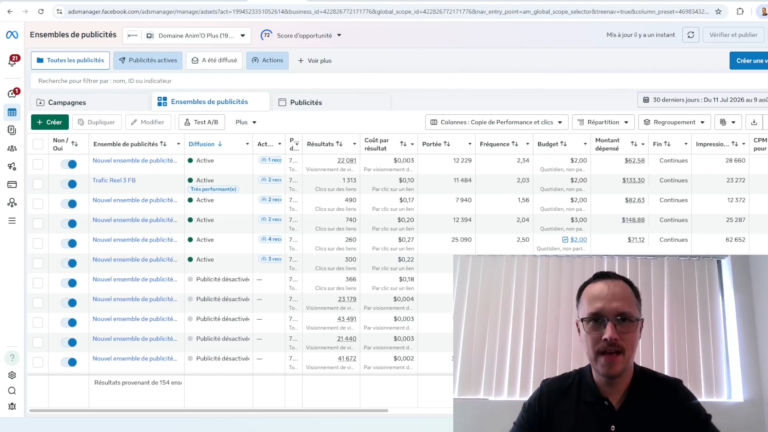Toggle the ad set with 22 081 results
Viewport: 768px width, 432px height.
coord(69,164)
